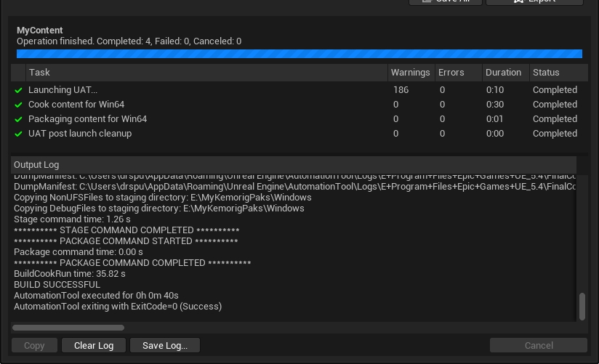Click the green checkmark beside Launching UAT
This screenshot has height=364, width=599.
pos(19,90)
